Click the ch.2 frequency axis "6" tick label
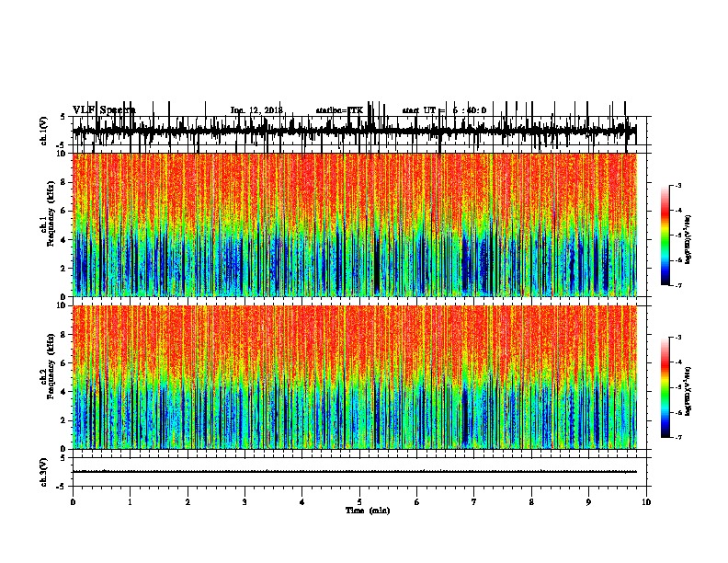This screenshot has width=728, height=563. coord(64,363)
